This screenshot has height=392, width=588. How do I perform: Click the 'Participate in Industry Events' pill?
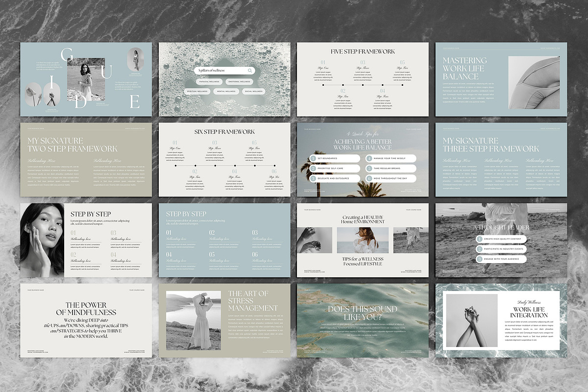[501, 249]
